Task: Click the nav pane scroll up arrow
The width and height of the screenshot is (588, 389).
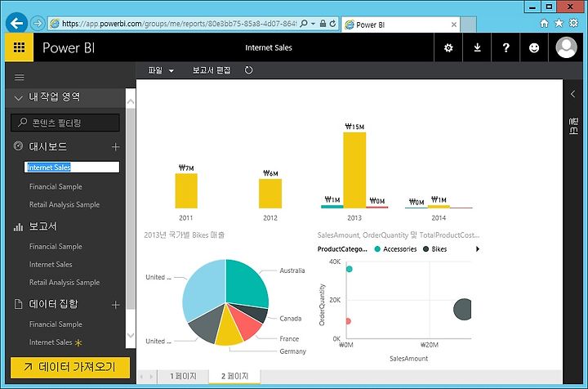Action: click(131, 101)
